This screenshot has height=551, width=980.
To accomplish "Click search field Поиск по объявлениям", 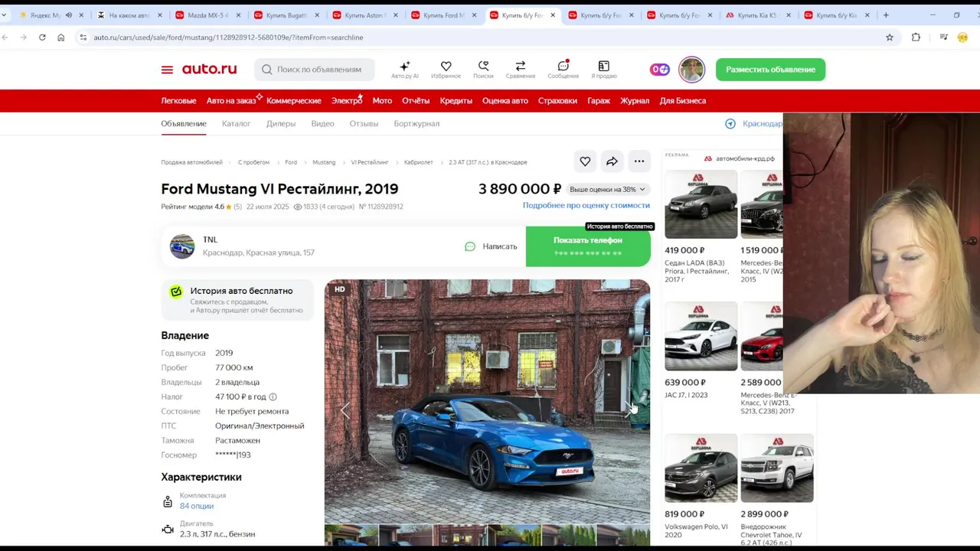I will [315, 70].
